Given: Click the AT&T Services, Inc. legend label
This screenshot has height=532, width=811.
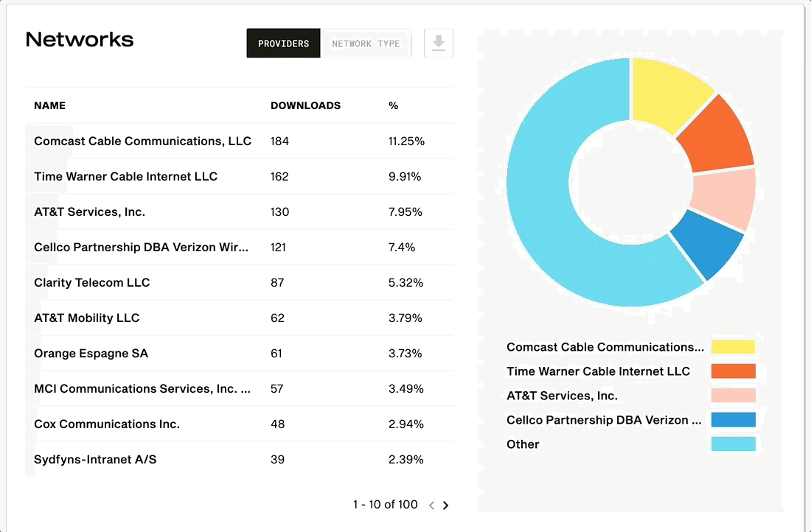Looking at the screenshot, I should pos(563,396).
